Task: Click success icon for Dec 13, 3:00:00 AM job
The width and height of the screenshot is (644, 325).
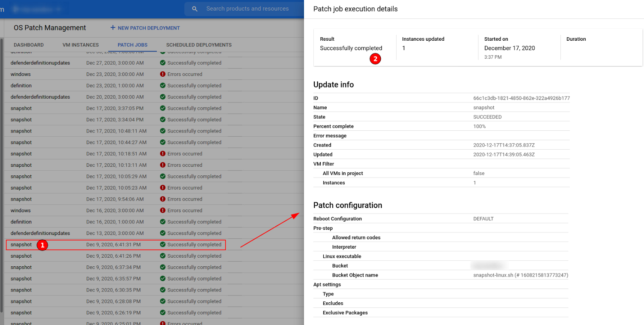Action: coord(163,233)
